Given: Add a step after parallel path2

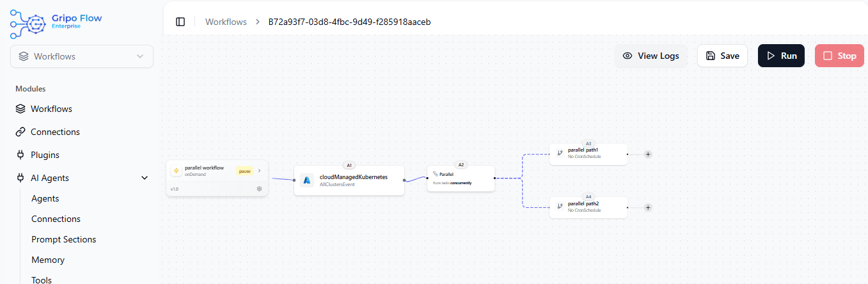Looking at the screenshot, I should pyautogui.click(x=648, y=207).
